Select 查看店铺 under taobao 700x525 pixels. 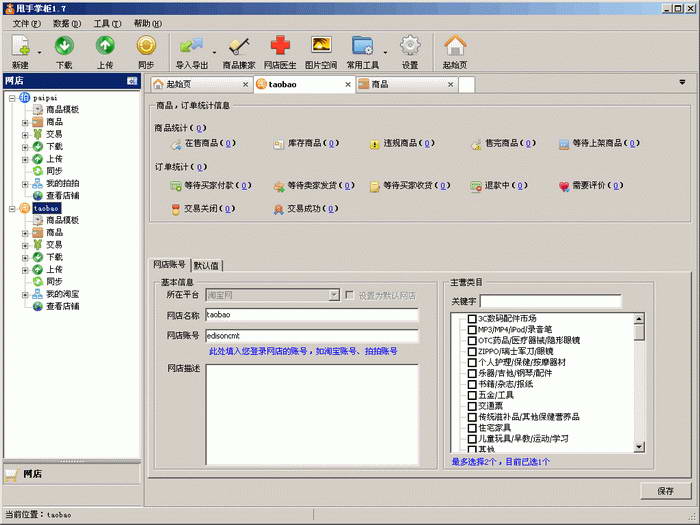coord(62,306)
